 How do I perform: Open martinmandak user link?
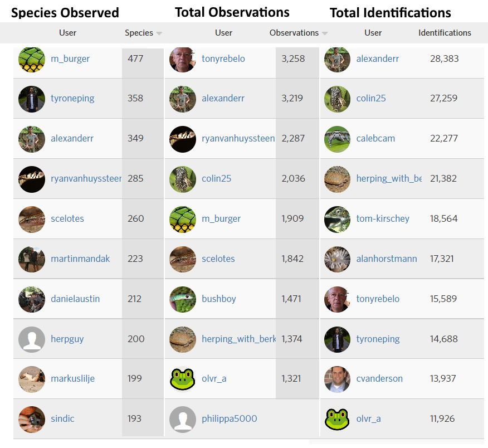(80, 259)
